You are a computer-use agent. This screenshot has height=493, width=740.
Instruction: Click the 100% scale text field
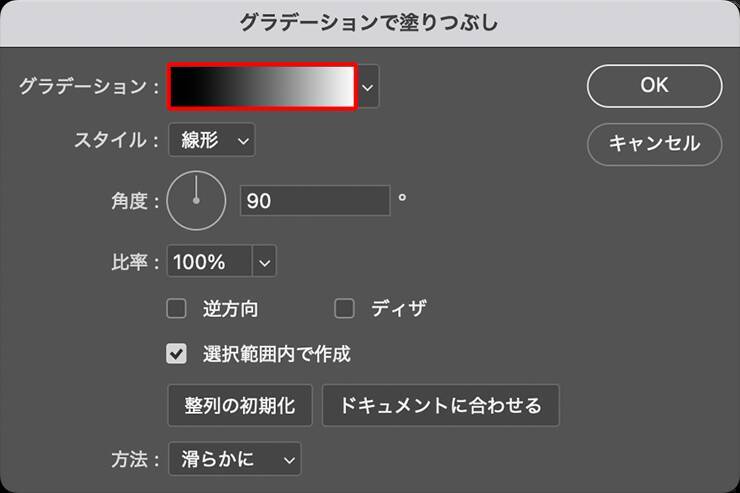(x=210, y=262)
